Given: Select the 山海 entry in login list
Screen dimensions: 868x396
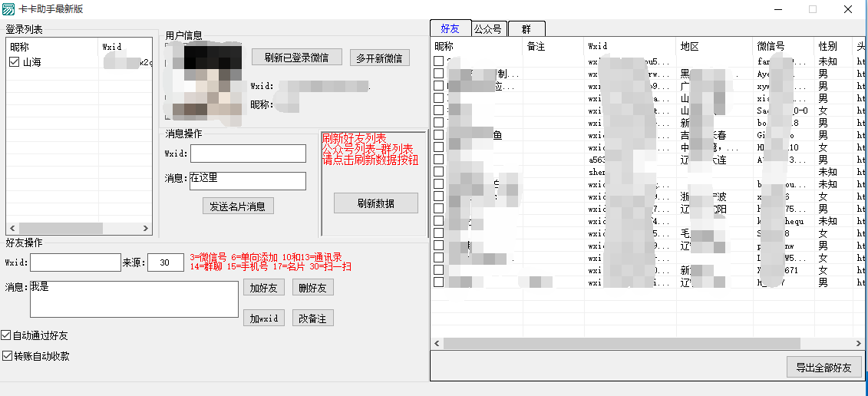Looking at the screenshot, I should click(32, 63).
